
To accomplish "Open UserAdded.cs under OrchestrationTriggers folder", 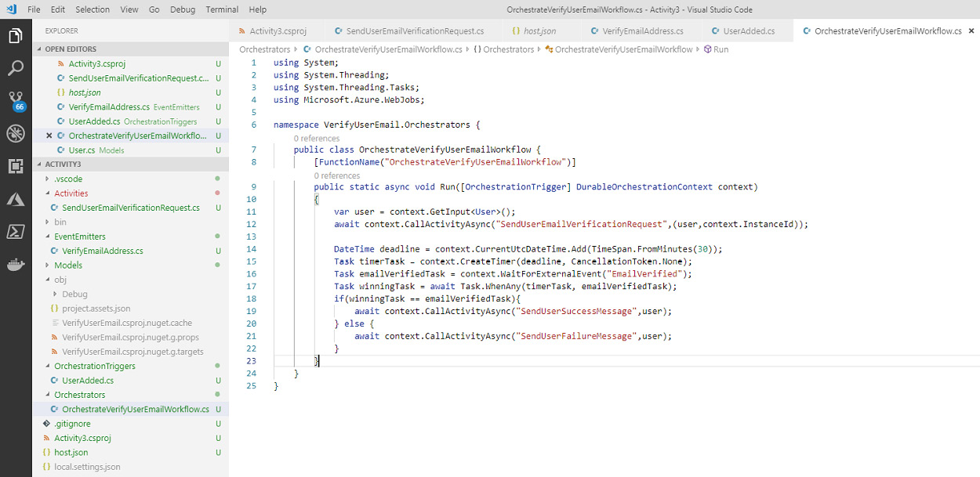I will (x=131, y=380).
